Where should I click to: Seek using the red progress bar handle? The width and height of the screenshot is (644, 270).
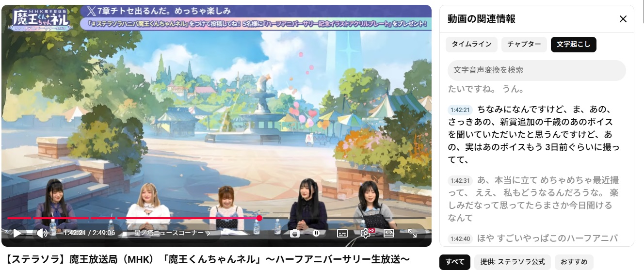[259, 218]
